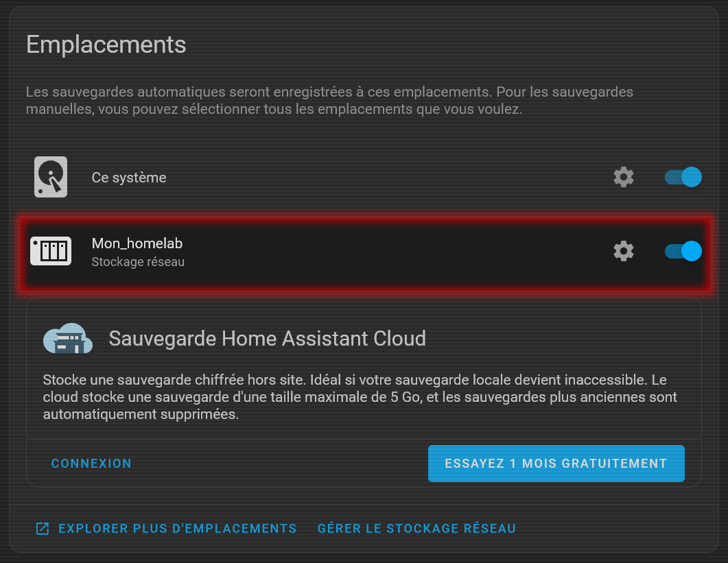The height and width of the screenshot is (563, 728).
Task: Select the Ce système label
Action: [x=129, y=178]
